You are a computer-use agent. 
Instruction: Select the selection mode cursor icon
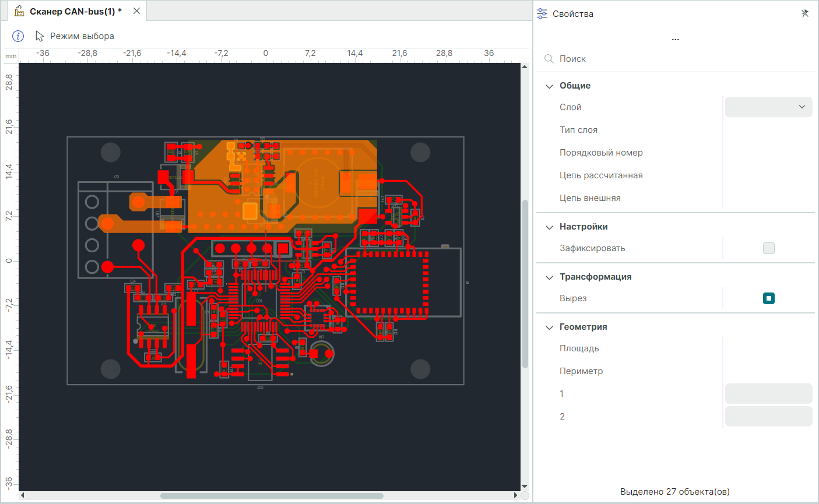coord(40,36)
